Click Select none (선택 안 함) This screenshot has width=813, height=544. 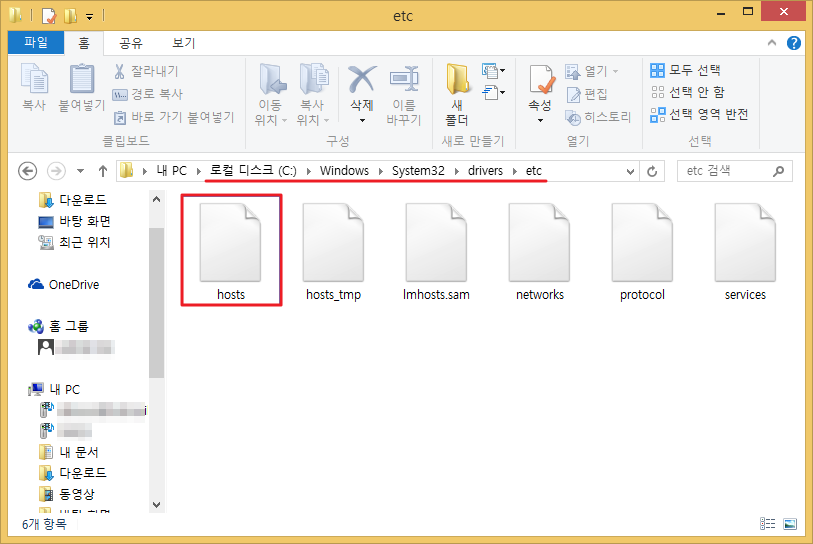click(x=688, y=92)
